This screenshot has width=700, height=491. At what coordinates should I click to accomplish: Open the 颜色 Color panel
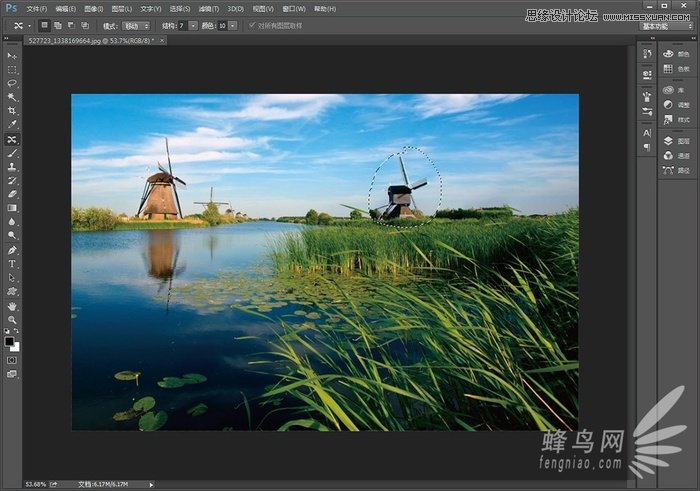pos(676,54)
